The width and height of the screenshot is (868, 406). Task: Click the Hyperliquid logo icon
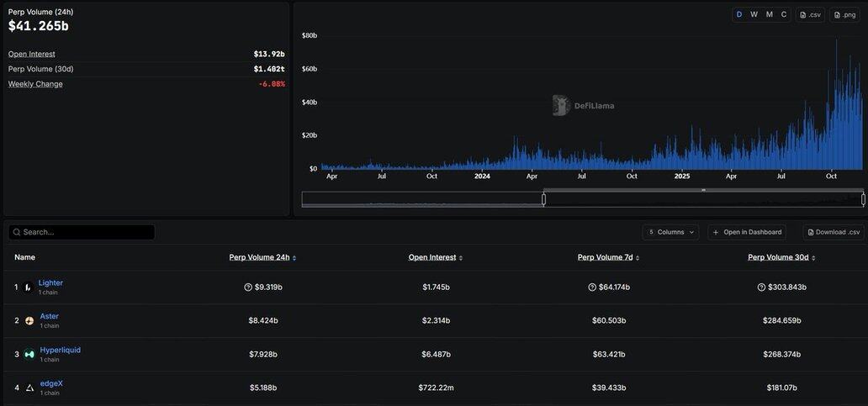pyautogui.click(x=29, y=355)
